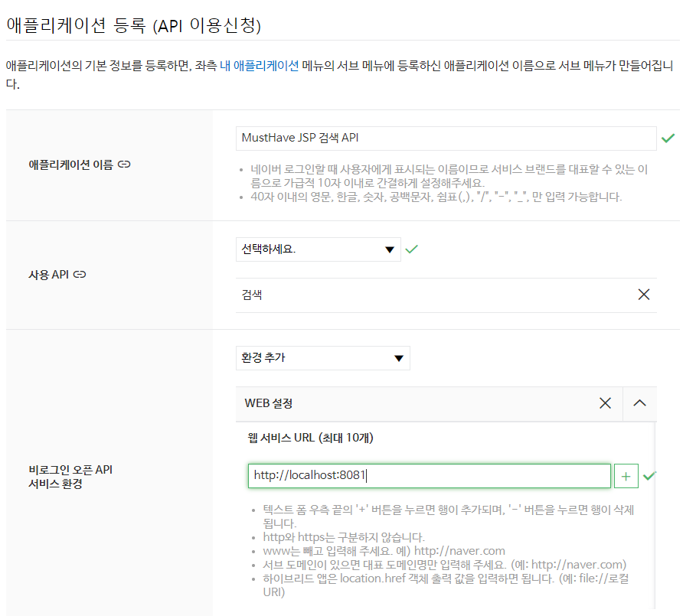Image resolution: width=696 pixels, height=616 pixels.
Task: Click the dropdown arrow on the 선택하세요 box
Action: click(390, 249)
